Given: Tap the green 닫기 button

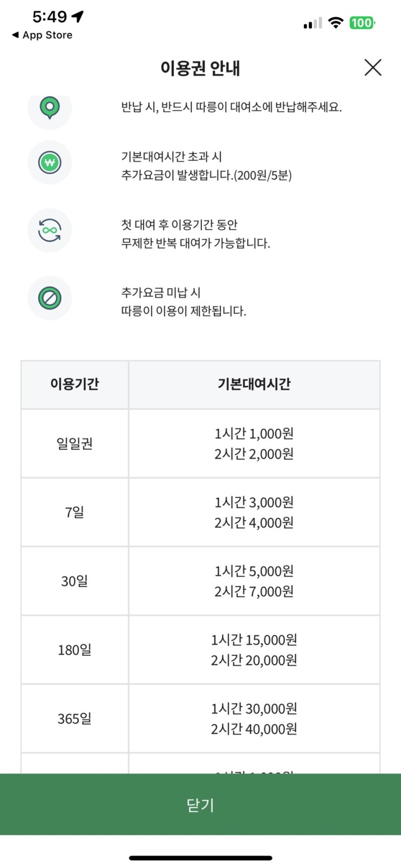Looking at the screenshot, I should coord(200,804).
